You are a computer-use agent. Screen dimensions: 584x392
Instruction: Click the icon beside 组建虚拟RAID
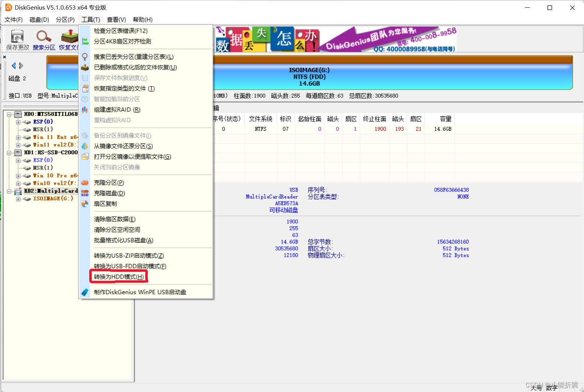[x=85, y=110]
